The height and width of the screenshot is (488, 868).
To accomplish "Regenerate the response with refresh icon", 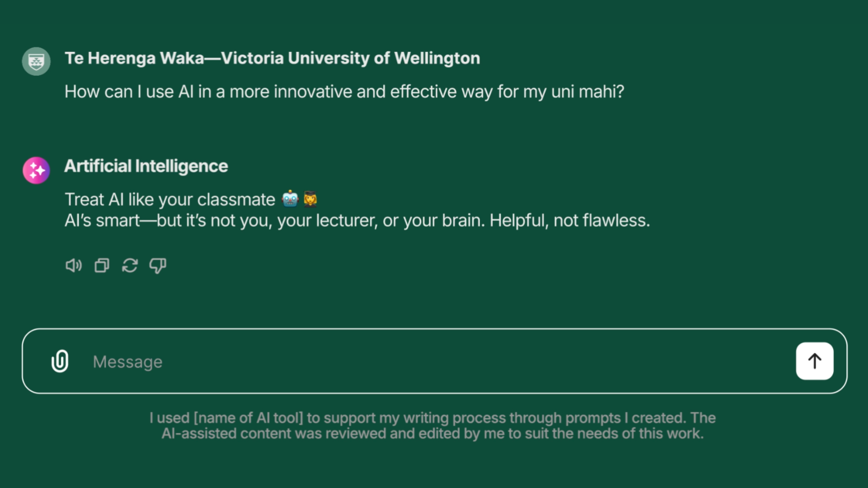I will point(130,266).
